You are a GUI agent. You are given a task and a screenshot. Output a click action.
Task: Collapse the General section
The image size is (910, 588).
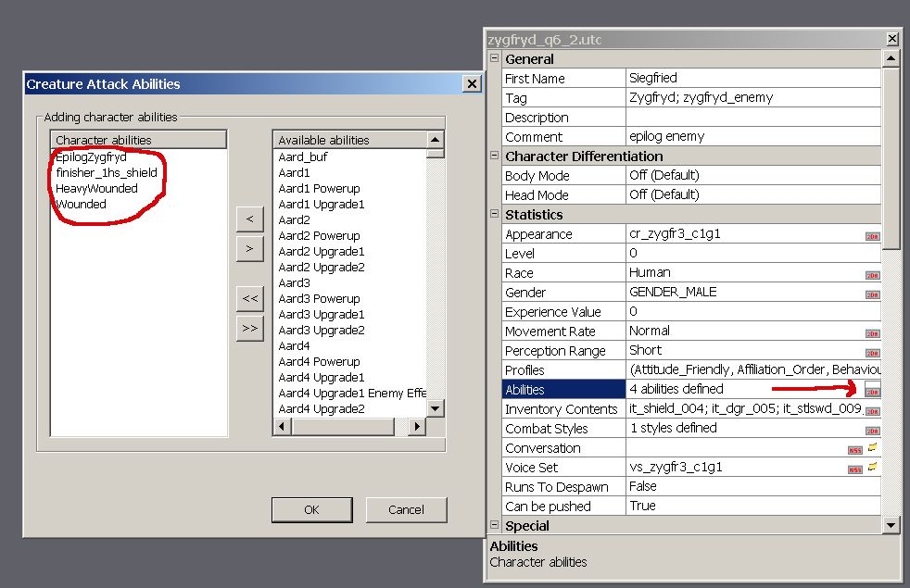click(494, 58)
